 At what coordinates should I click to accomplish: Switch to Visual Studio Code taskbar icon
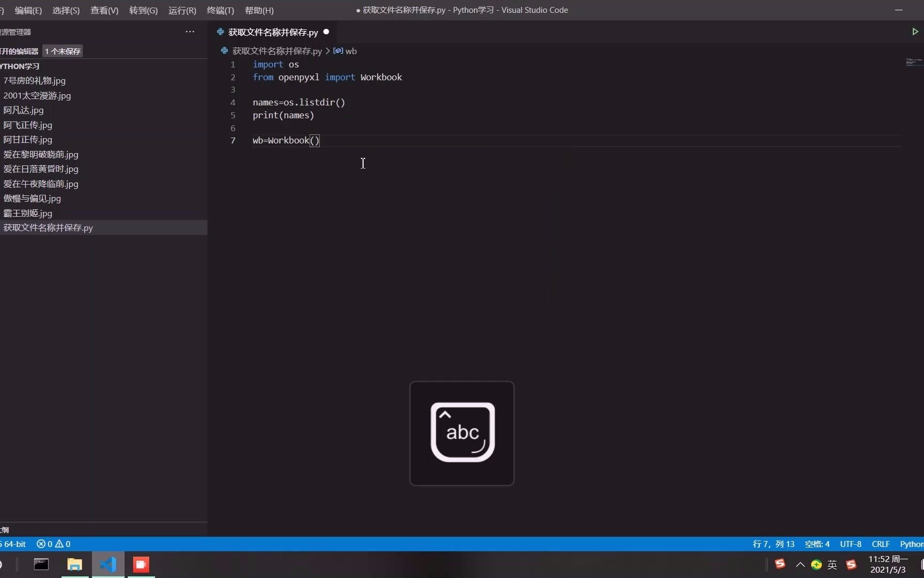point(108,564)
